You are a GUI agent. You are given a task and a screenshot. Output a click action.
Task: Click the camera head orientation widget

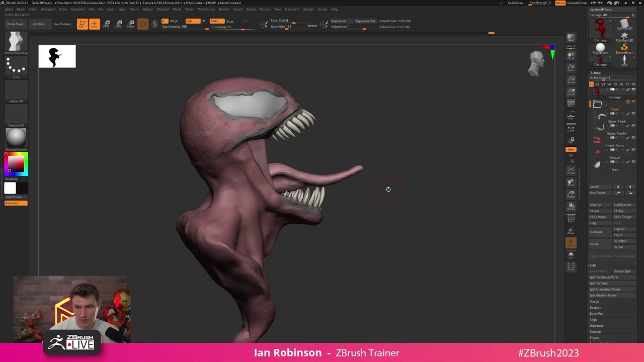coord(537,64)
